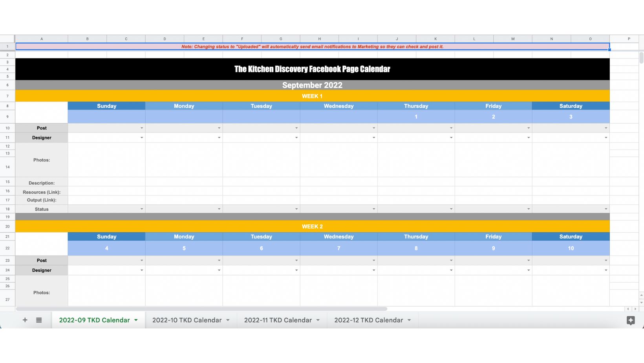The image size is (644, 363).
Task: Select the Week 1 Sunday header cell
Action: coord(106,106)
